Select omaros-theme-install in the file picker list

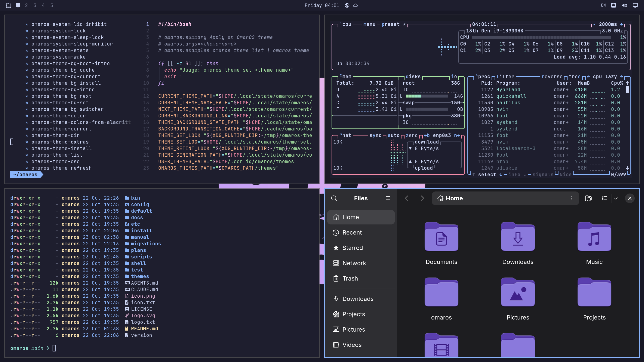coord(61,149)
